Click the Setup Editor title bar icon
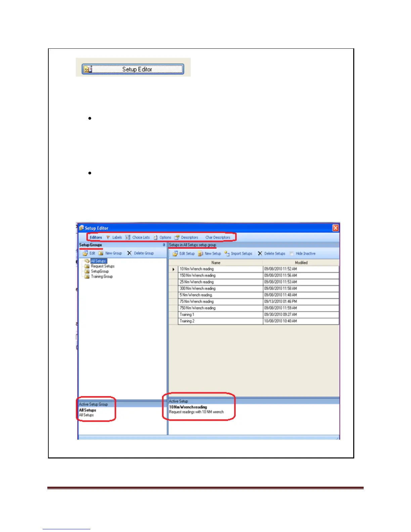Viewport: 411px width, 532px height. (x=81, y=228)
